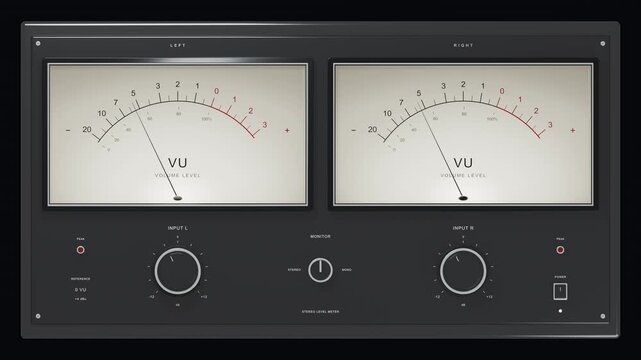641x360 pixels.
Task: Click the STEREO LEVEL METER caption
Action: pos(320,312)
